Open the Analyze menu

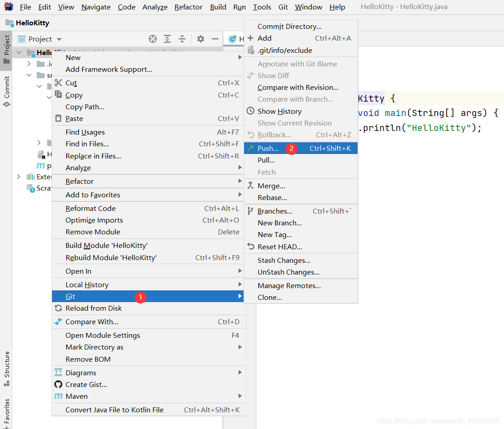[155, 7]
